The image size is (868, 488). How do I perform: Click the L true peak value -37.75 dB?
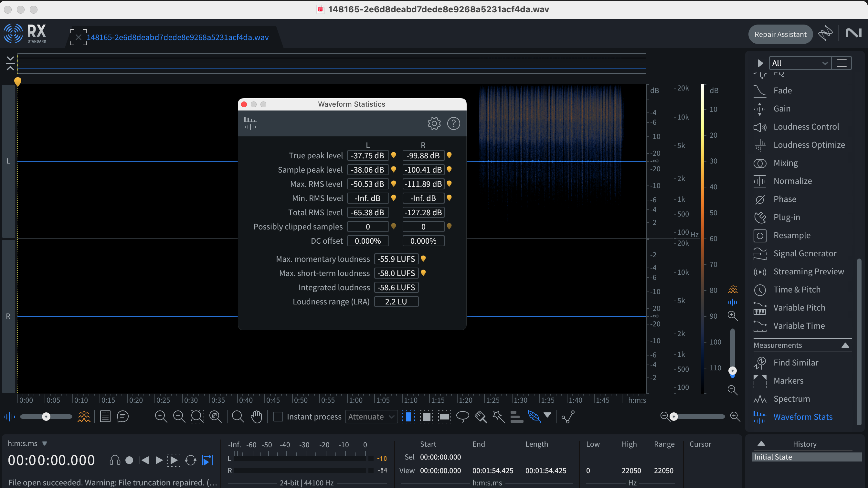point(368,155)
